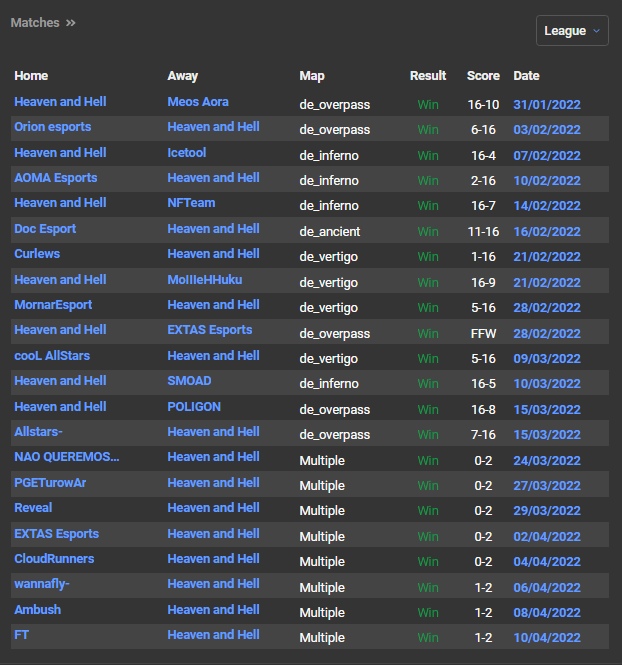
Task: Open the 16/02/2022 match date
Action: click(x=547, y=231)
